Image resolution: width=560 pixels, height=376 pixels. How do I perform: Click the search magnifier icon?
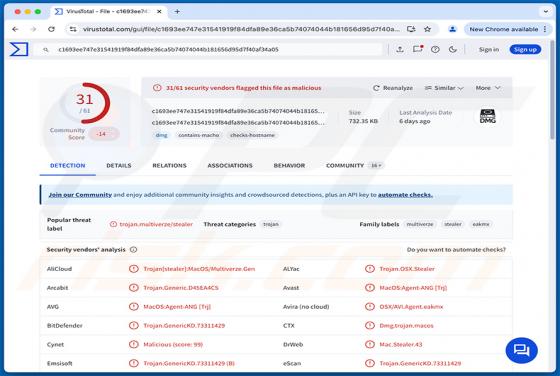tap(46, 50)
